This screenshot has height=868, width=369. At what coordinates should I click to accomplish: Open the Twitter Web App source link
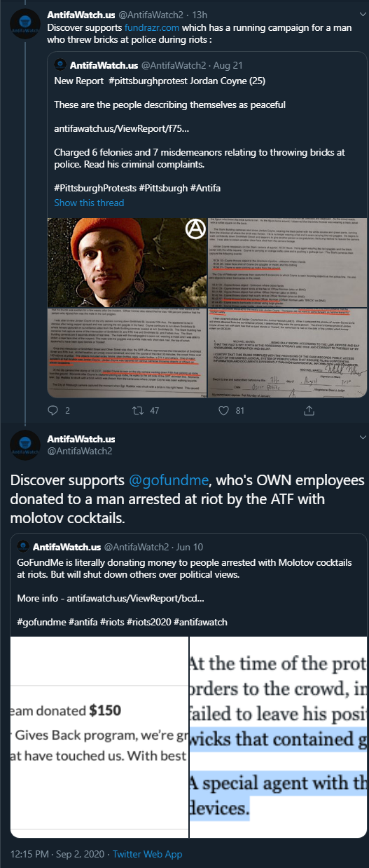click(x=148, y=854)
